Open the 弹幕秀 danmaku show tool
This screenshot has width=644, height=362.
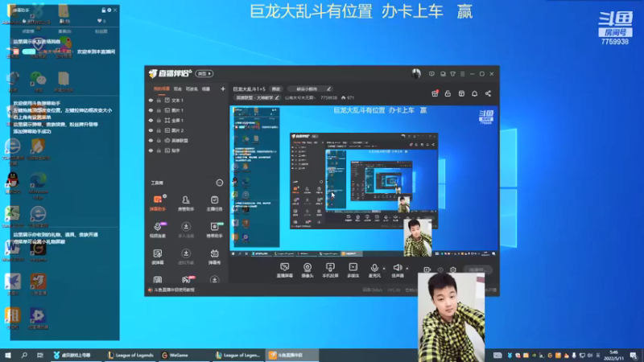point(214,257)
